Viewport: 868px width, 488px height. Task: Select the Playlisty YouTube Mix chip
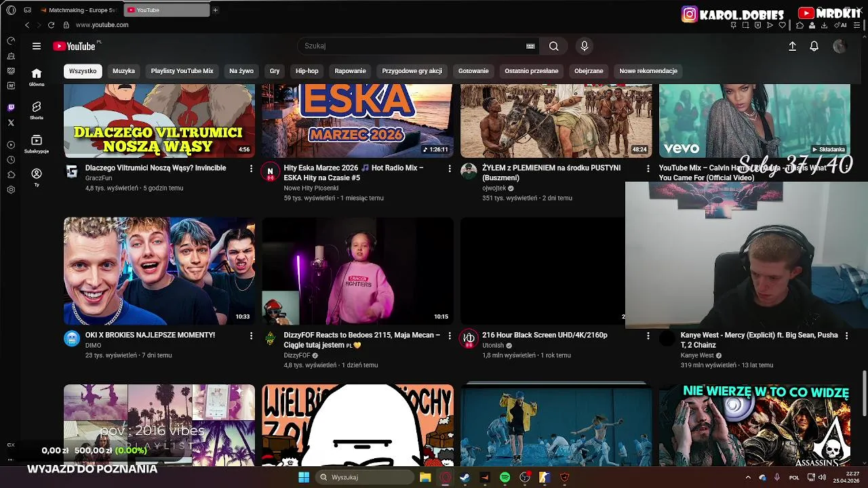(182, 71)
